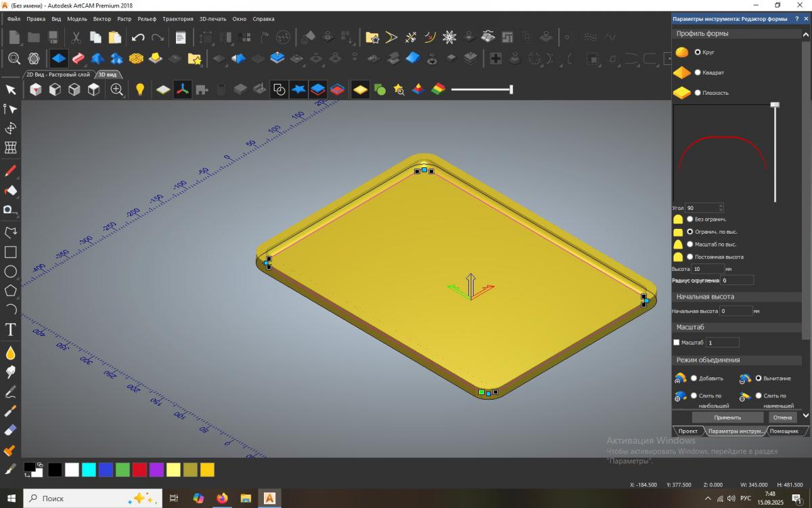The width and height of the screenshot is (812, 508).
Task: Choose the Добавить combine mode
Action: [x=694, y=378]
